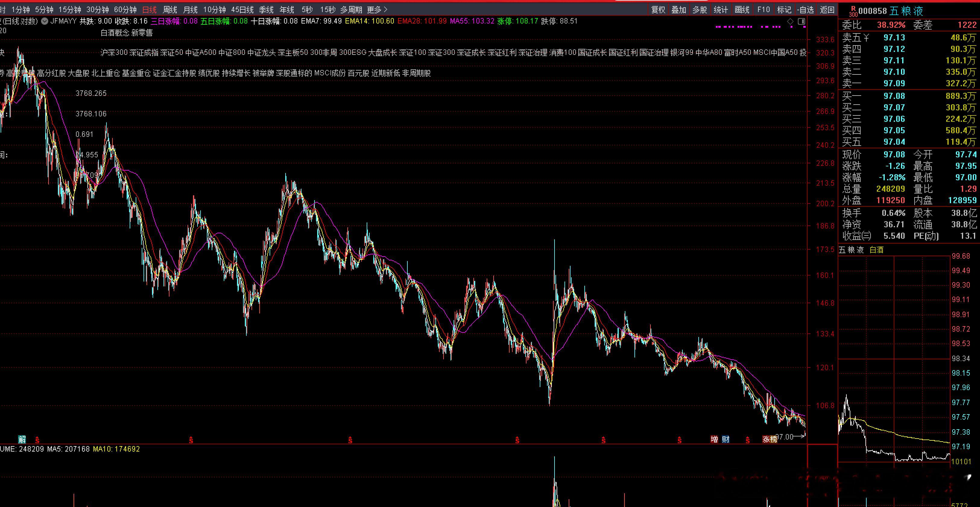Open the indicator dropdown circle before JFMAYY
Image resolution: width=980 pixels, height=507 pixels.
(x=45, y=21)
